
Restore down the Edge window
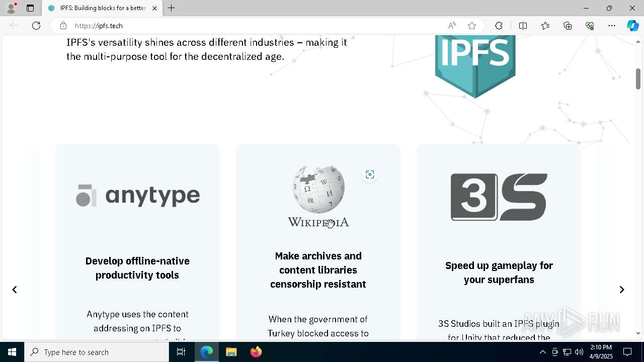(609, 8)
